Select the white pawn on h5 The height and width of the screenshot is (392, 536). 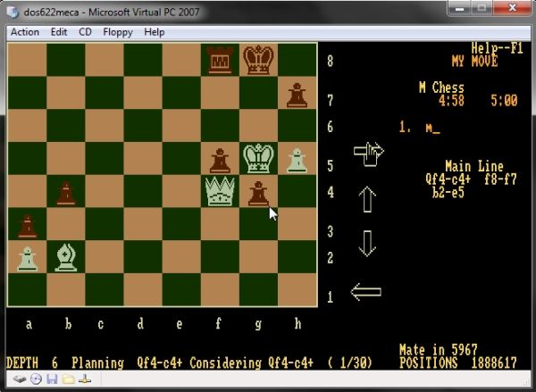(x=297, y=160)
